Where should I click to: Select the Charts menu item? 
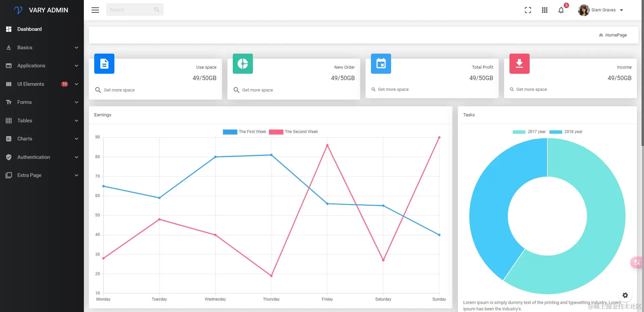click(42, 139)
